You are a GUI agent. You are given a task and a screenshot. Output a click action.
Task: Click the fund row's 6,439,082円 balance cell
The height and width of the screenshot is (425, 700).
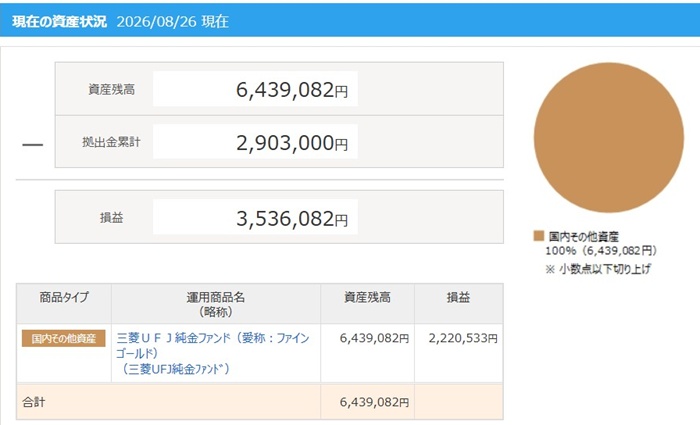tap(374, 338)
